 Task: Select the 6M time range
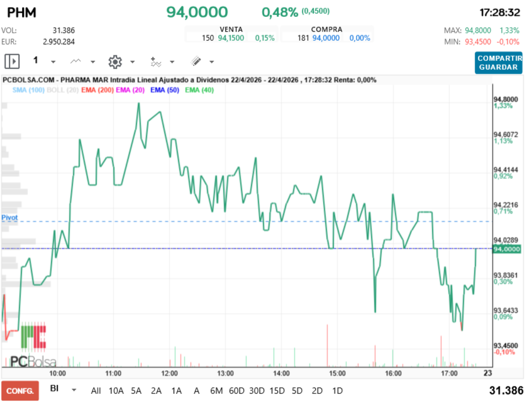click(216, 391)
